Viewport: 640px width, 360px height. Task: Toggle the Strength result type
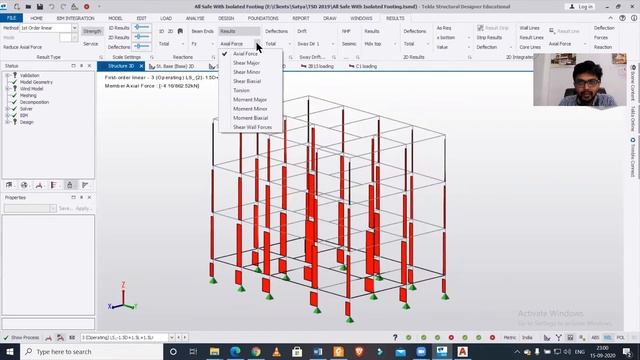pyautogui.click(x=92, y=31)
